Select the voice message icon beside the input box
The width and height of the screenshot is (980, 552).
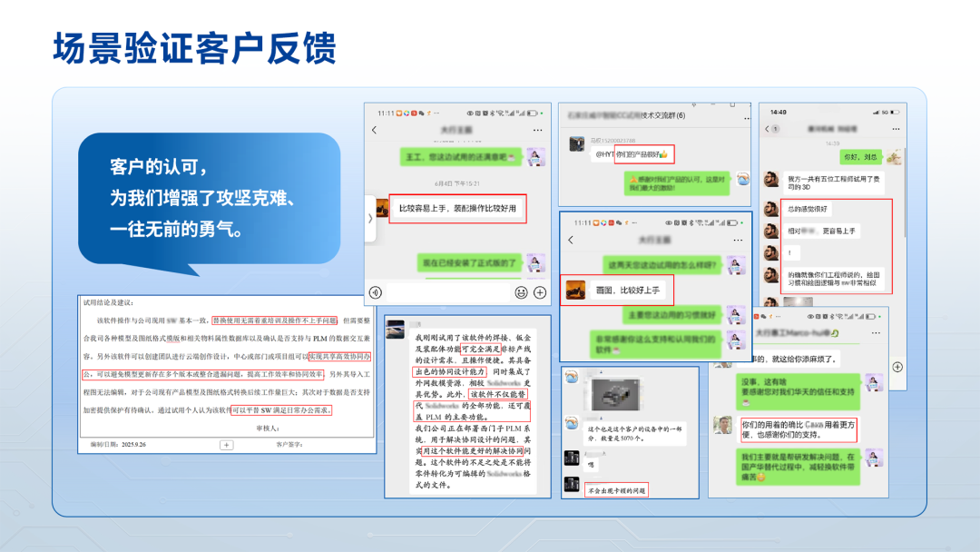(376, 291)
